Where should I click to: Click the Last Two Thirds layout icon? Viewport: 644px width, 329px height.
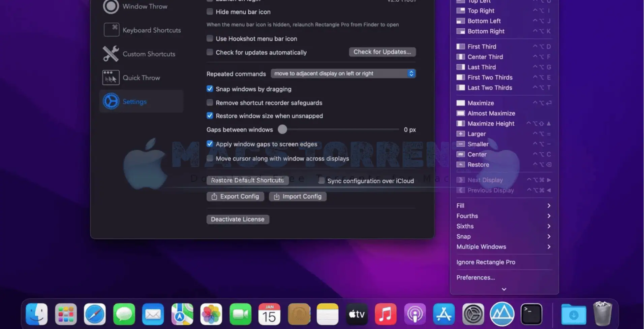point(460,88)
